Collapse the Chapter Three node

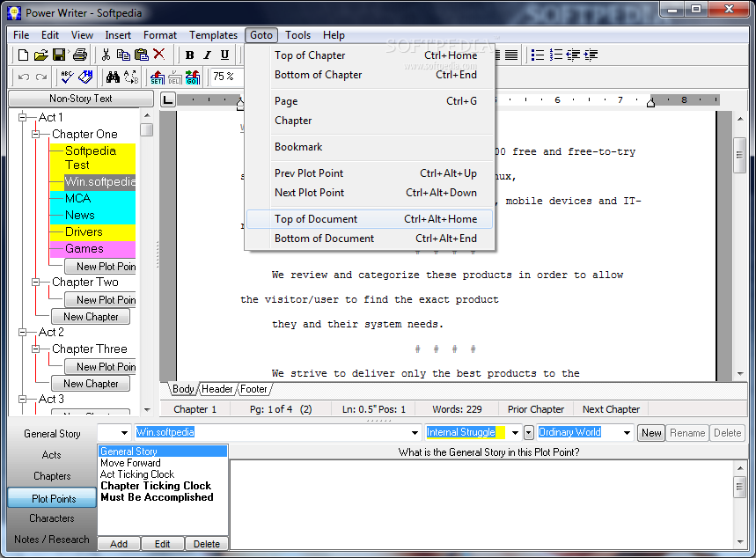(36, 349)
